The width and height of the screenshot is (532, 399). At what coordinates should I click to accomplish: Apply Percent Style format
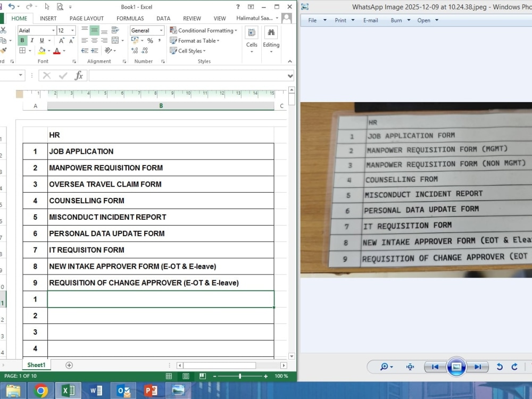point(150,40)
